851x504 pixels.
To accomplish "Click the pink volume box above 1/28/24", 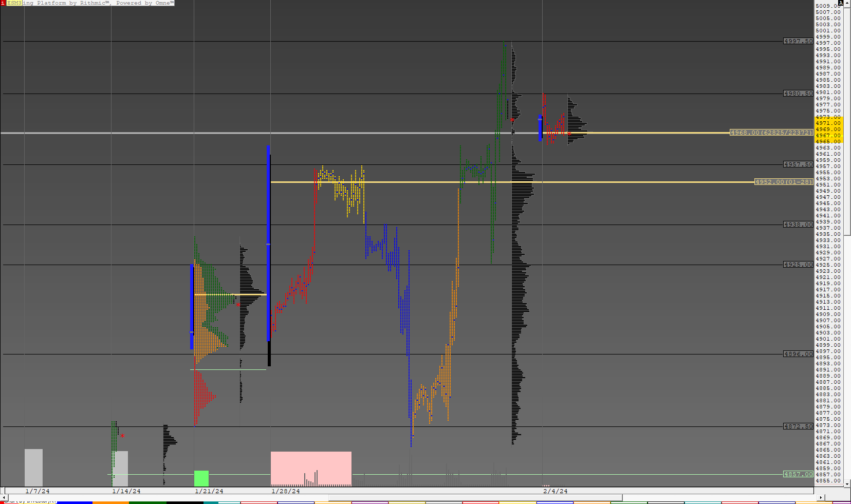I will [311, 469].
